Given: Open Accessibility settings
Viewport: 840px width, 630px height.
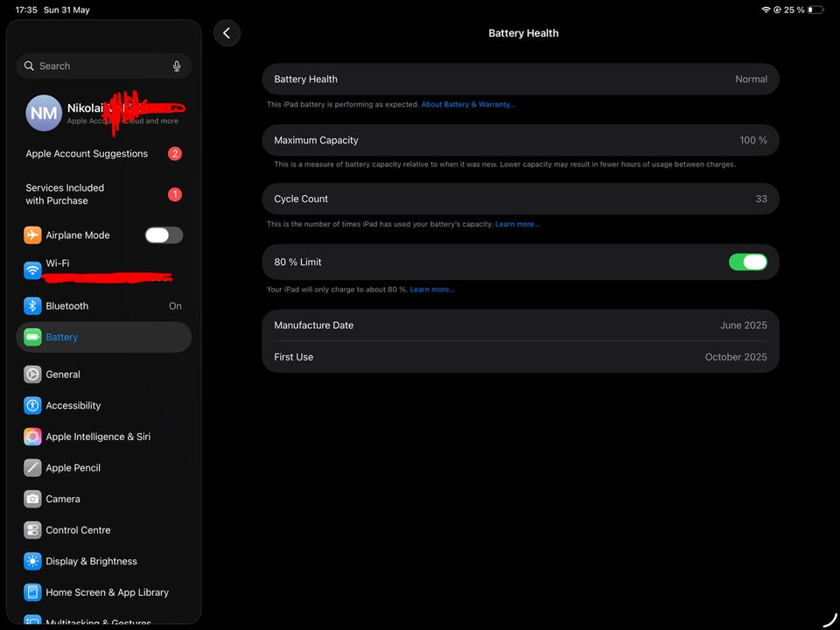Looking at the screenshot, I should (104, 405).
